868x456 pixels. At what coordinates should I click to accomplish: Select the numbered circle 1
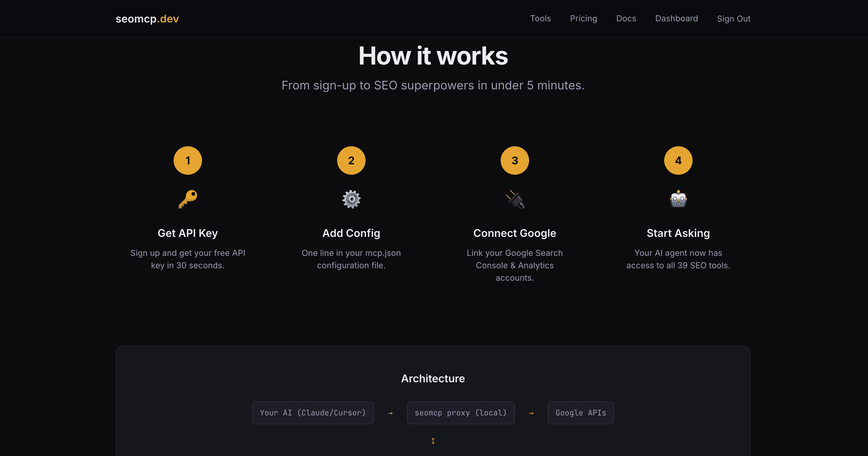point(188,160)
